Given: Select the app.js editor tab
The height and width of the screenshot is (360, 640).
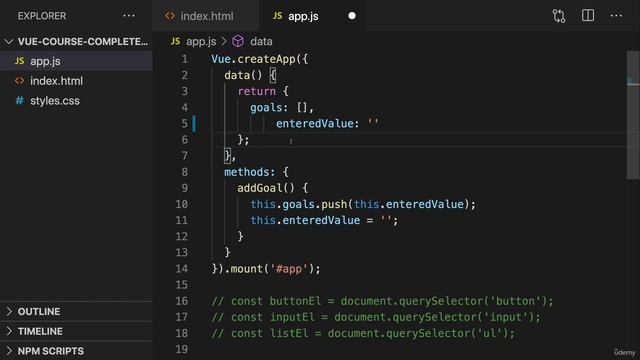Looking at the screenshot, I should click(312, 16).
